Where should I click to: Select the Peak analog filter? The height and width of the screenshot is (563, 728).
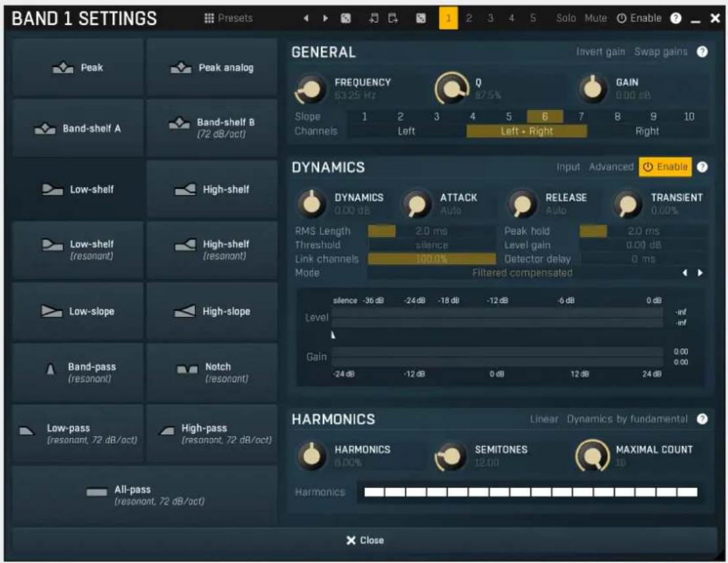pyautogui.click(x=212, y=68)
